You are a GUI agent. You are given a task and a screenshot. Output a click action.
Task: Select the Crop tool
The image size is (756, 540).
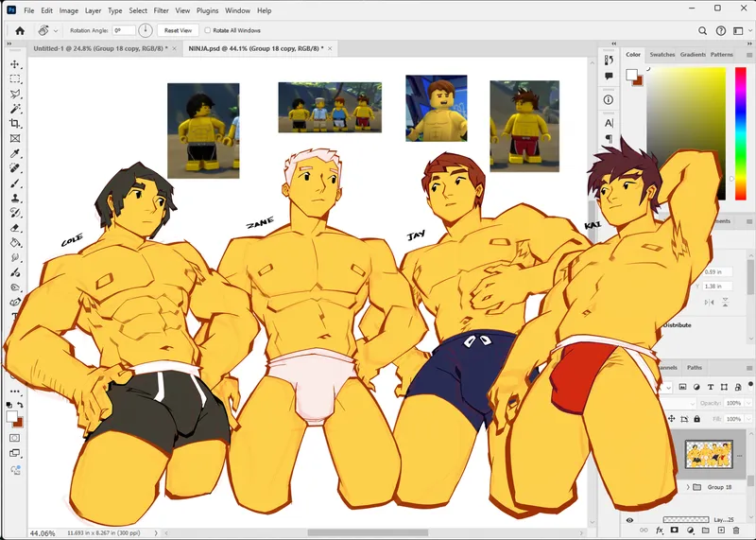15,124
